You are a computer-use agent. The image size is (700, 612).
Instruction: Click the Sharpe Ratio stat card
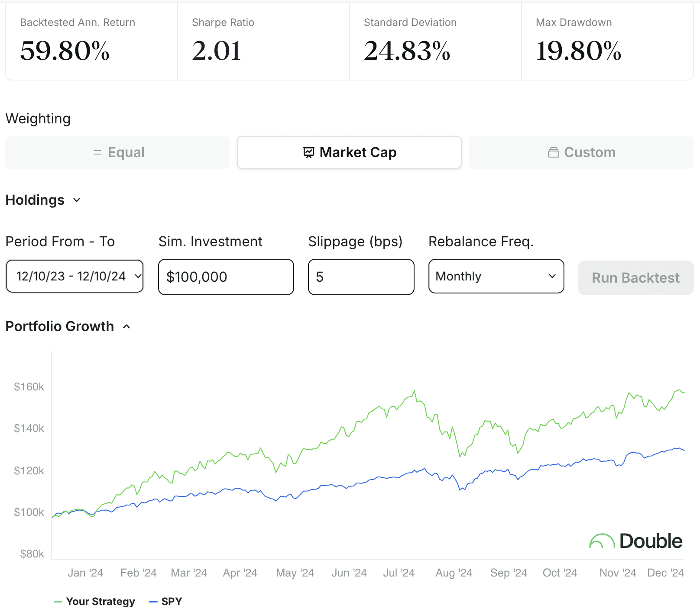263,42
